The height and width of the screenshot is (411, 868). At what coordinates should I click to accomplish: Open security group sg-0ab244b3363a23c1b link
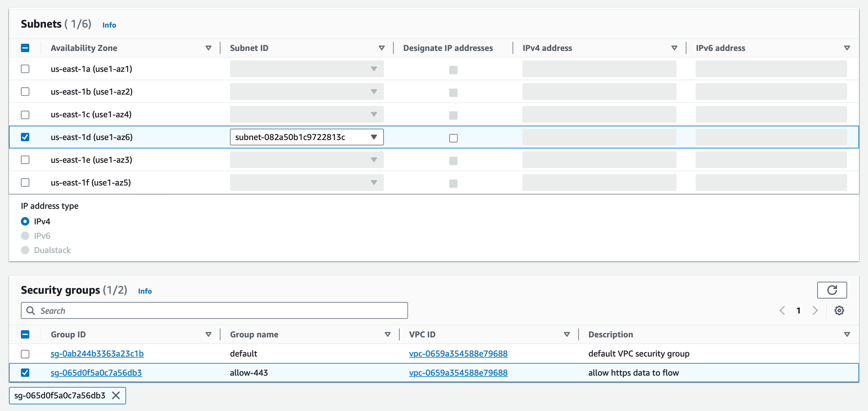97,354
